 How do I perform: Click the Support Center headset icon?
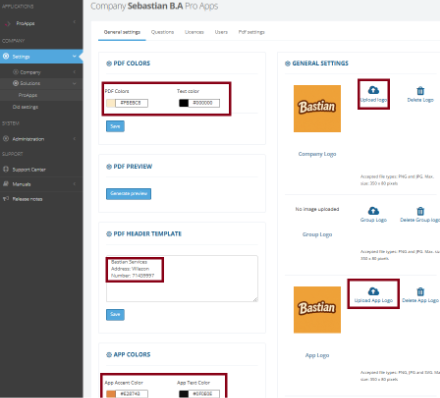(x=6, y=169)
